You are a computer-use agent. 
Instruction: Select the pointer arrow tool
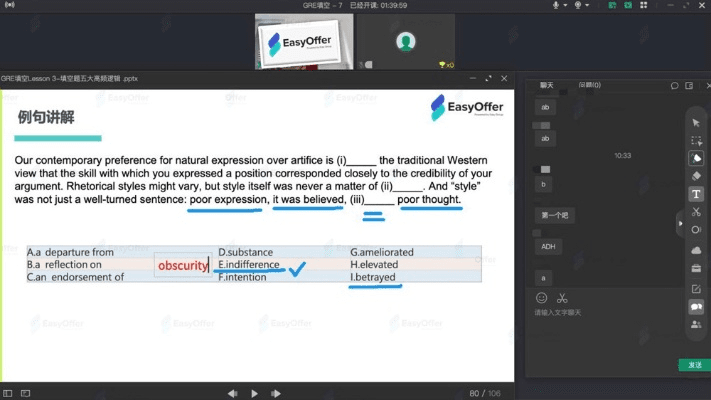coord(696,122)
